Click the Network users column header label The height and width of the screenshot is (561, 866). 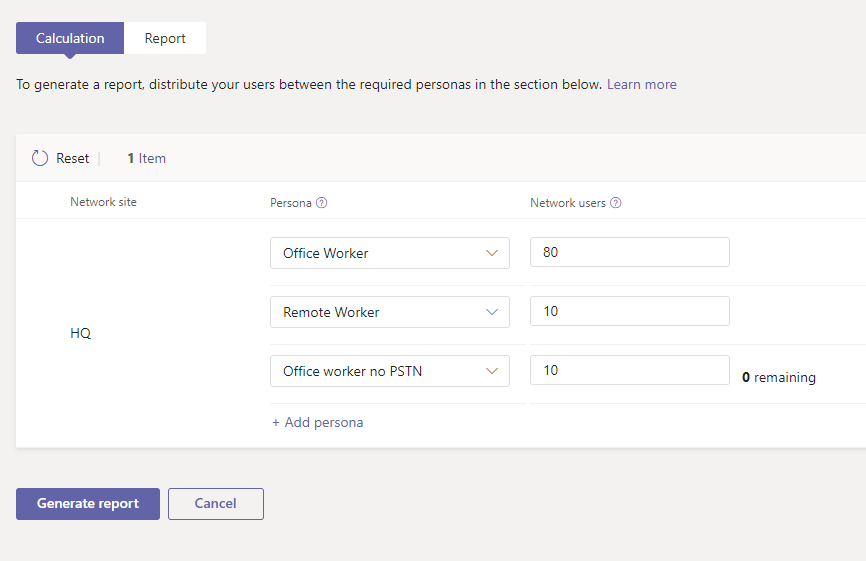pos(567,203)
